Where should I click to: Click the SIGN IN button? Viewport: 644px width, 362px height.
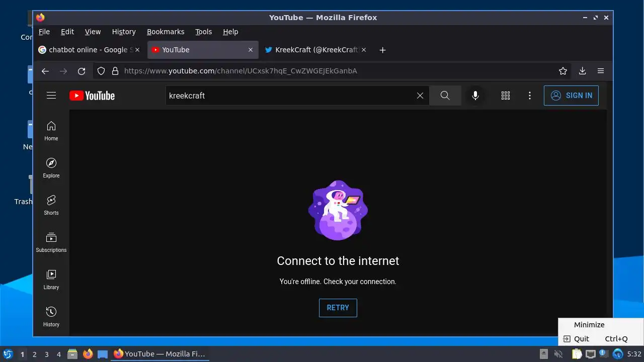pyautogui.click(x=571, y=96)
